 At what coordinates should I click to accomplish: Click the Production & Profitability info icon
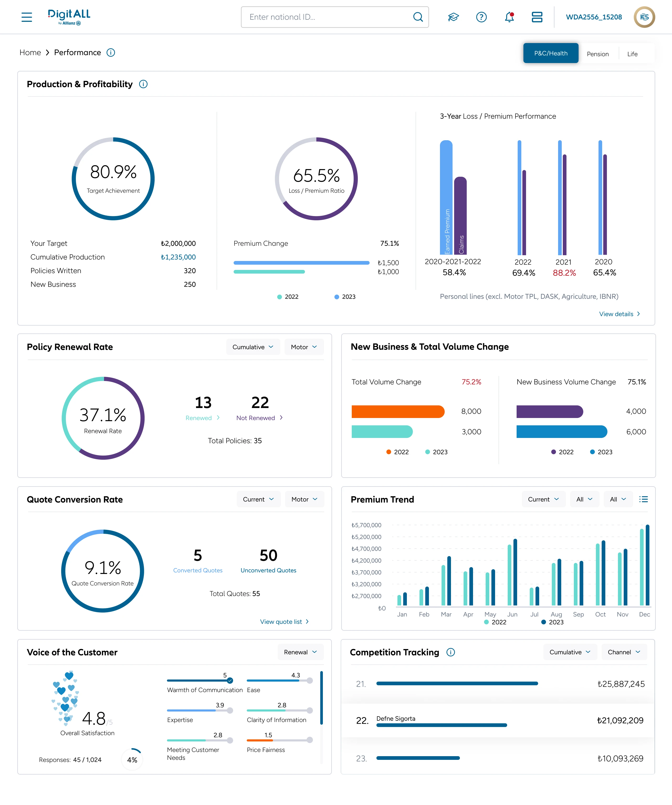pos(143,84)
